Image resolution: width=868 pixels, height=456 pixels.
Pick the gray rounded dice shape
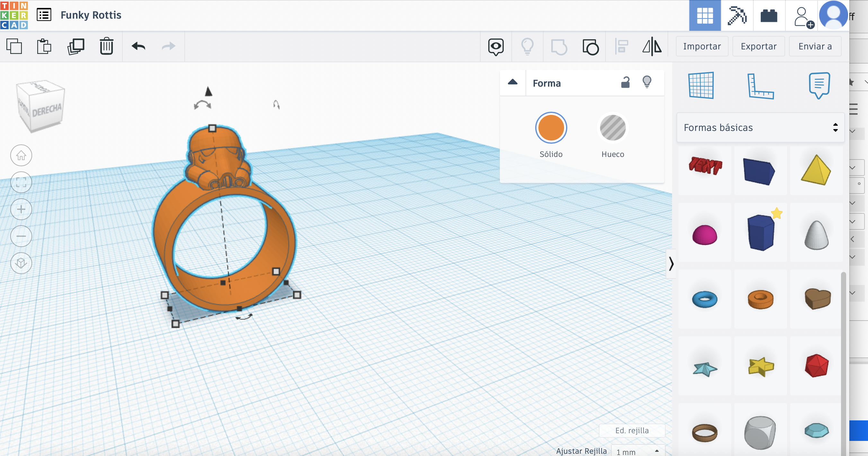(x=760, y=433)
